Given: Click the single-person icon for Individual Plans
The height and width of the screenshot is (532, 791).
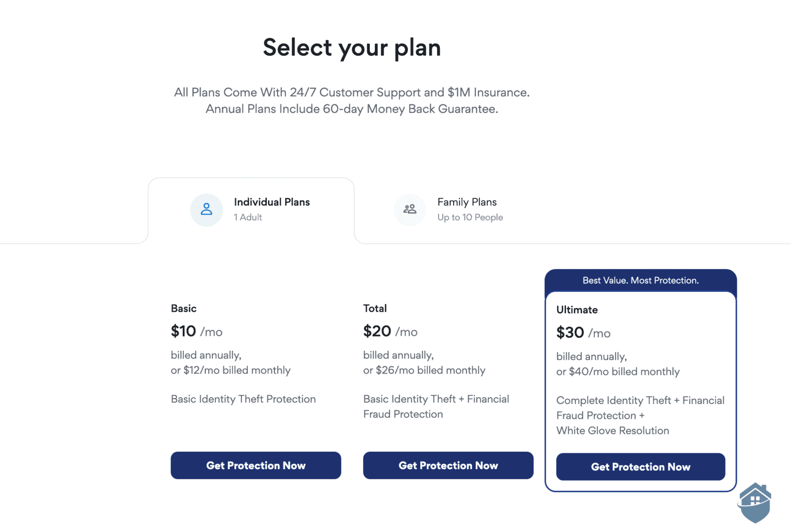Looking at the screenshot, I should [206, 210].
